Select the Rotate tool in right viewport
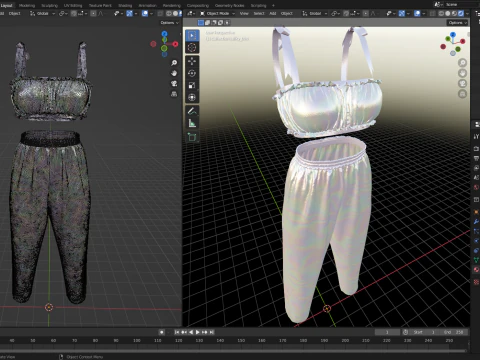The image size is (480, 360). pos(192,73)
